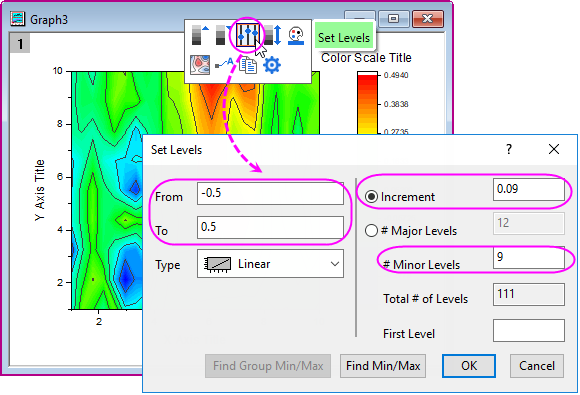Click the contour map thumbnail icon
Viewport: 580px width, 395px height.
(200, 65)
